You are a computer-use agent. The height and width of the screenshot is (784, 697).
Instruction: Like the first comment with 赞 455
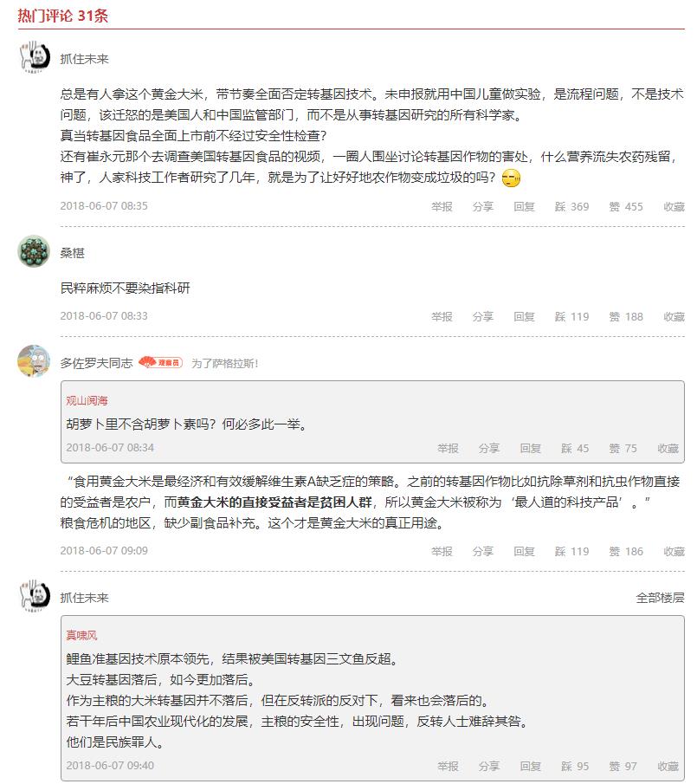point(625,206)
